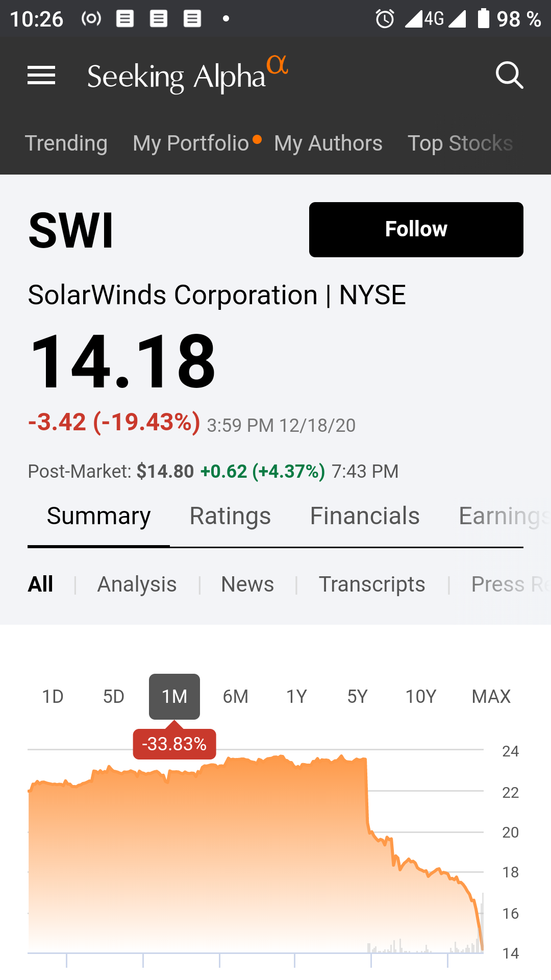This screenshot has width=551, height=980.
Task: Tap the sharp drop on price chart
Action: [x=367, y=796]
